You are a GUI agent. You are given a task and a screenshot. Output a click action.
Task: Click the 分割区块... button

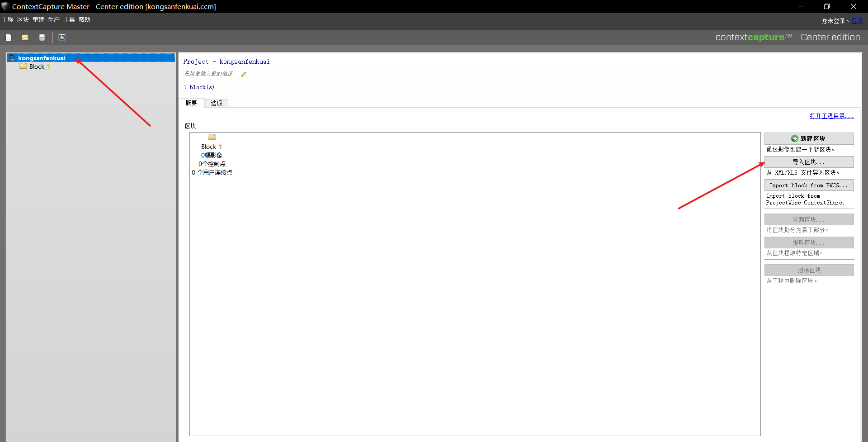tap(809, 219)
